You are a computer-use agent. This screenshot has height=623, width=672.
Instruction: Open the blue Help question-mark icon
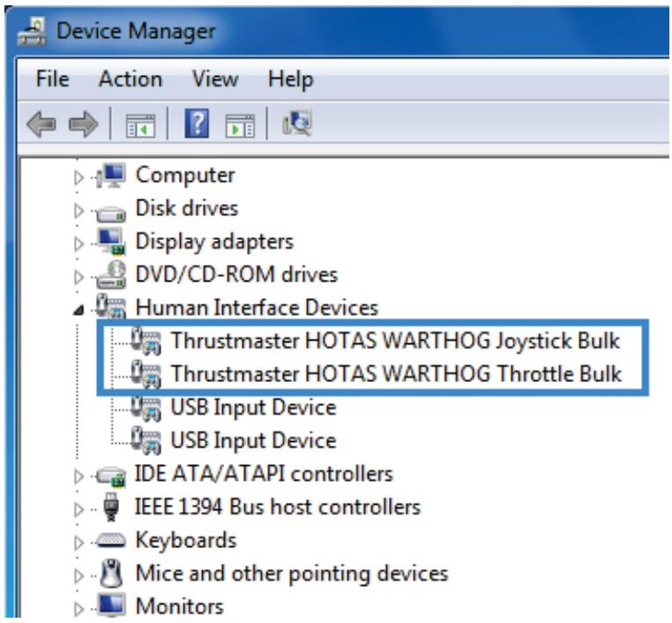(x=197, y=124)
